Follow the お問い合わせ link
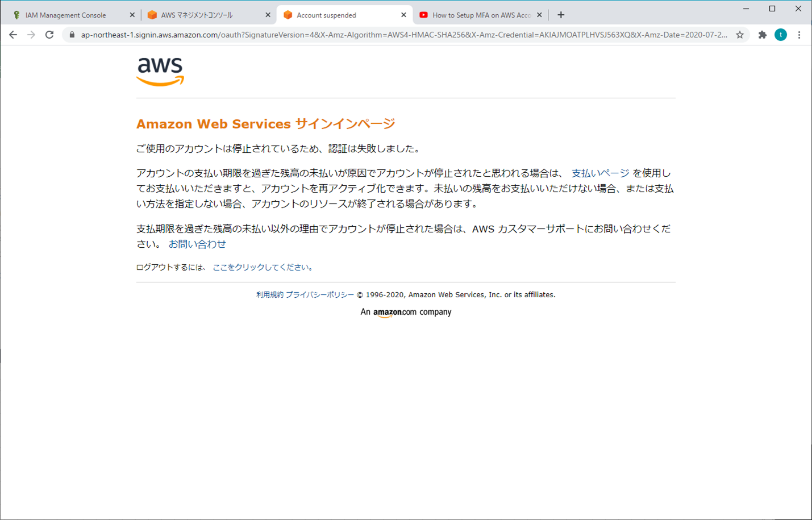The width and height of the screenshot is (812, 520). tap(197, 244)
